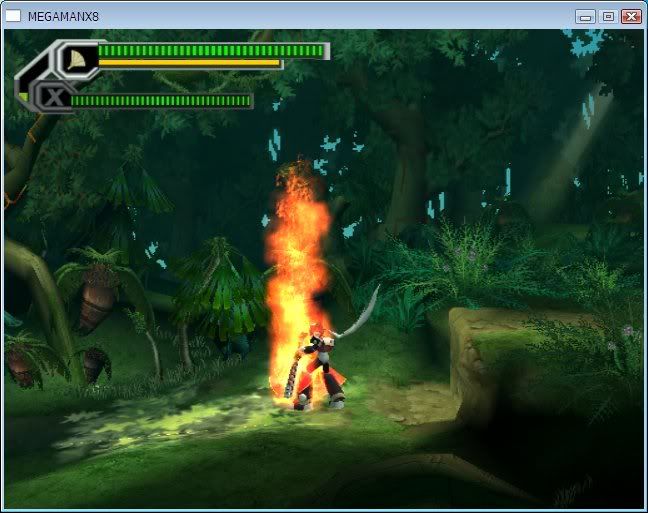Viewport: 648px width, 513px height.
Task: Click Zero's character sprite in the flames
Action: [x=318, y=368]
